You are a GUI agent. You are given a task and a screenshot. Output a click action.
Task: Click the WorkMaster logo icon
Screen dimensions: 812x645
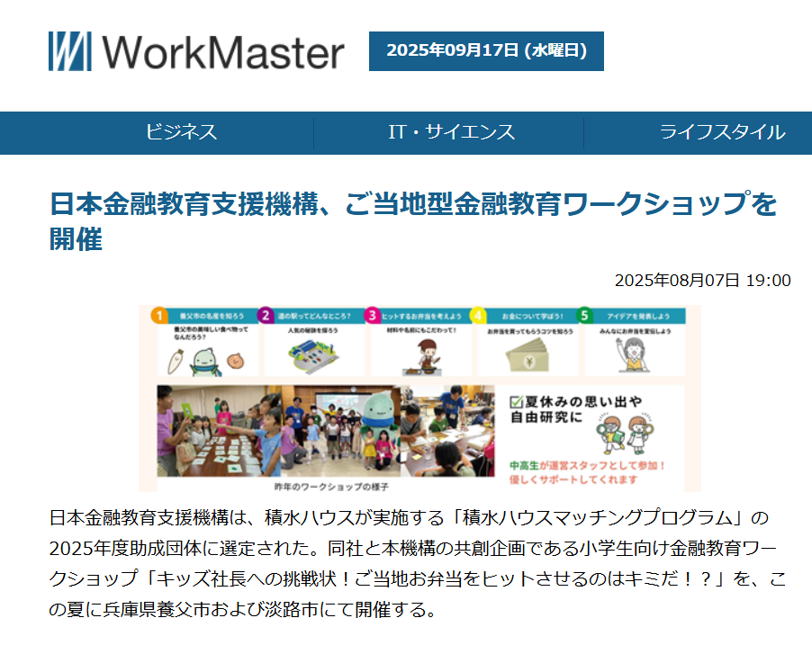tap(69, 51)
